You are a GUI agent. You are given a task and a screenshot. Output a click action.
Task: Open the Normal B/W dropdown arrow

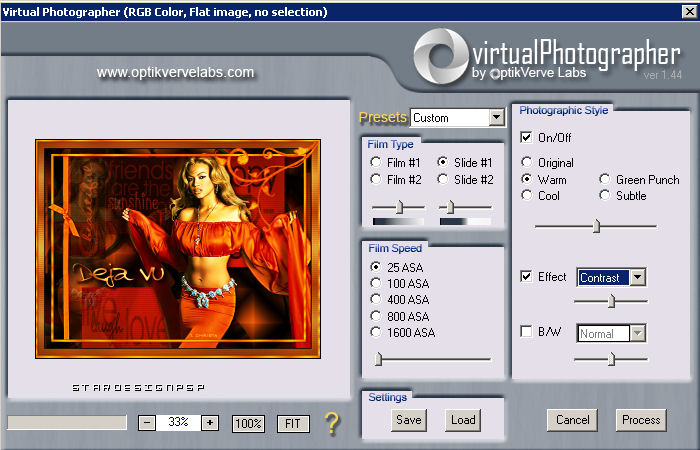point(638,333)
